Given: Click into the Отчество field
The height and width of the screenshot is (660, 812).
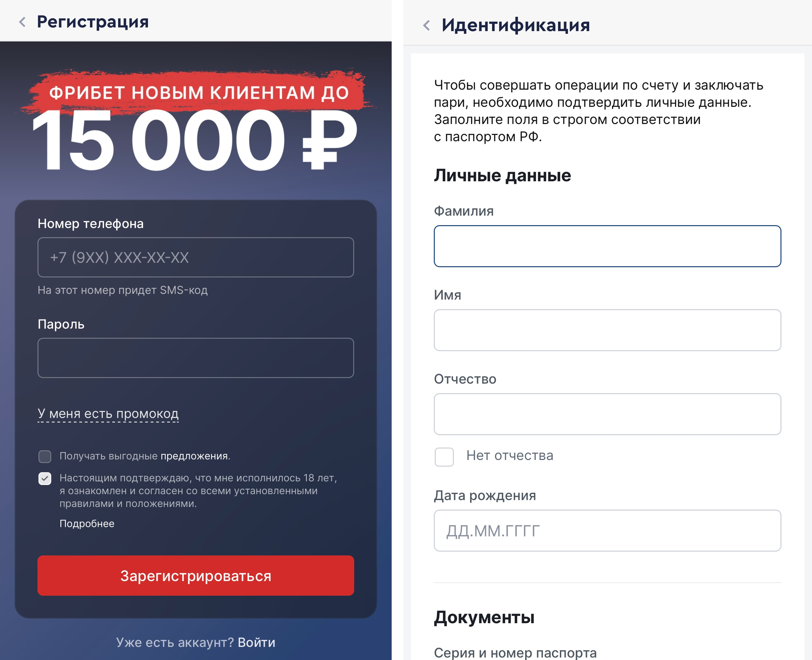Looking at the screenshot, I should tap(607, 414).
